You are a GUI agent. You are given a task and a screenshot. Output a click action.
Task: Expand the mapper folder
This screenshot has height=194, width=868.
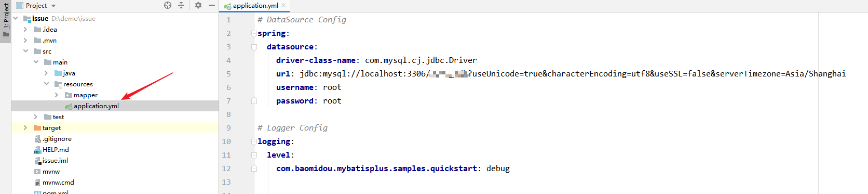click(57, 95)
